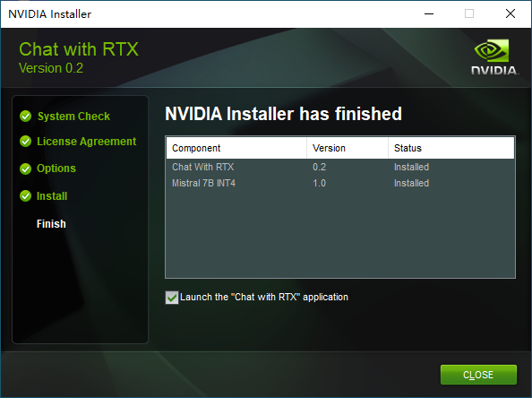
Task: Click the Options step checkmark icon
Action: click(25, 169)
